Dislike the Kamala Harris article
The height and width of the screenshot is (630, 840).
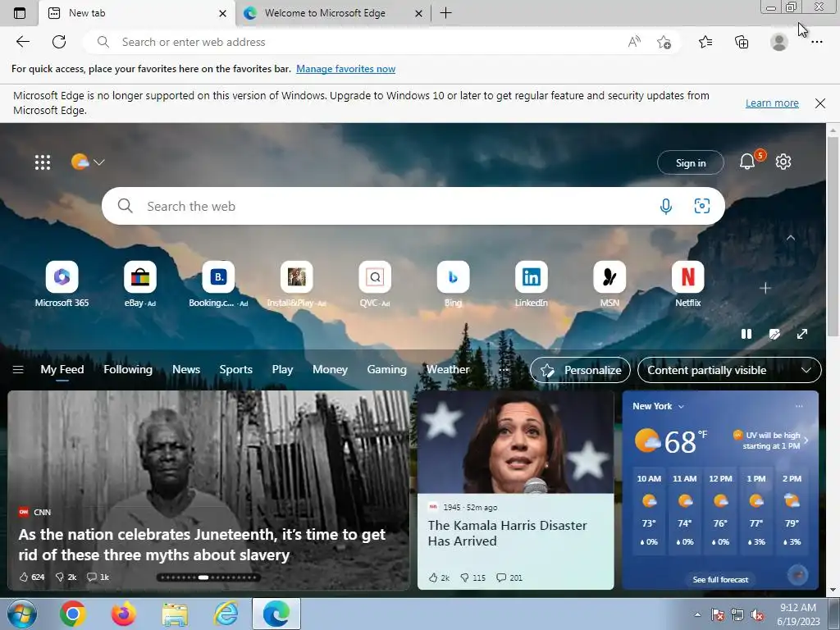point(472,577)
